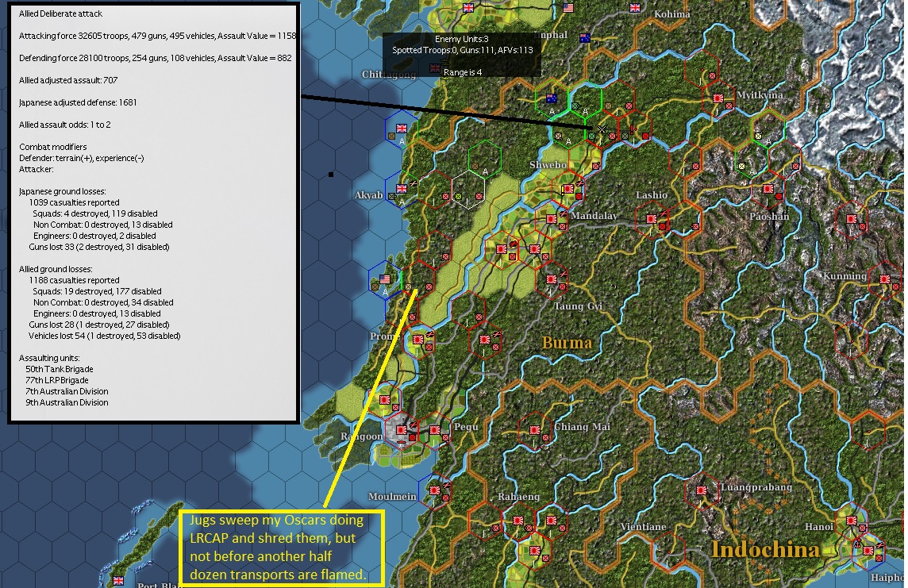Select the Japanese flag at Rangoon
This screenshot has width=908, height=588.
(401, 430)
